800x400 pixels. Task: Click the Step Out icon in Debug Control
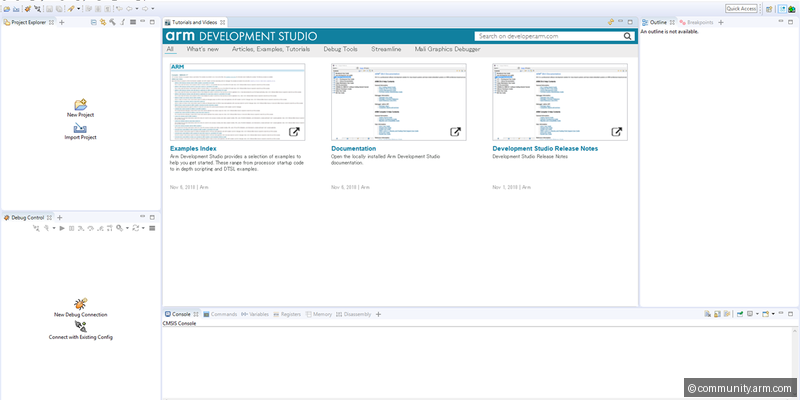pos(100,228)
